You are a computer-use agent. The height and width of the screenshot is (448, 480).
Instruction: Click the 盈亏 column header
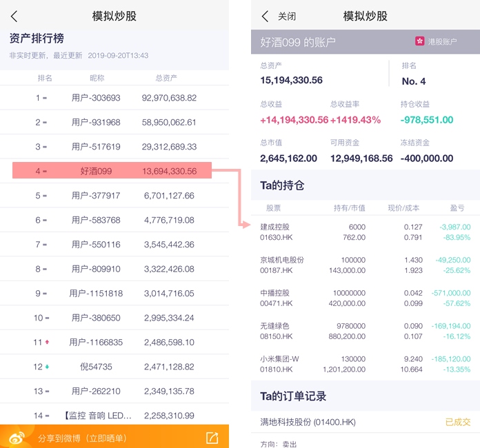(x=457, y=208)
